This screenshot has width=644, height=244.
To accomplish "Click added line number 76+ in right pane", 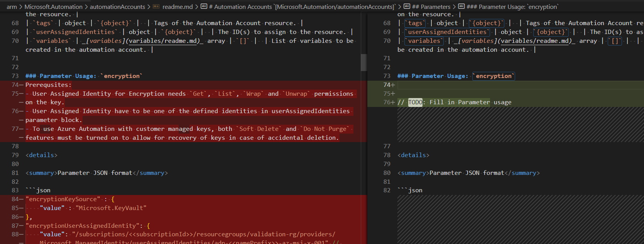I will point(389,102).
